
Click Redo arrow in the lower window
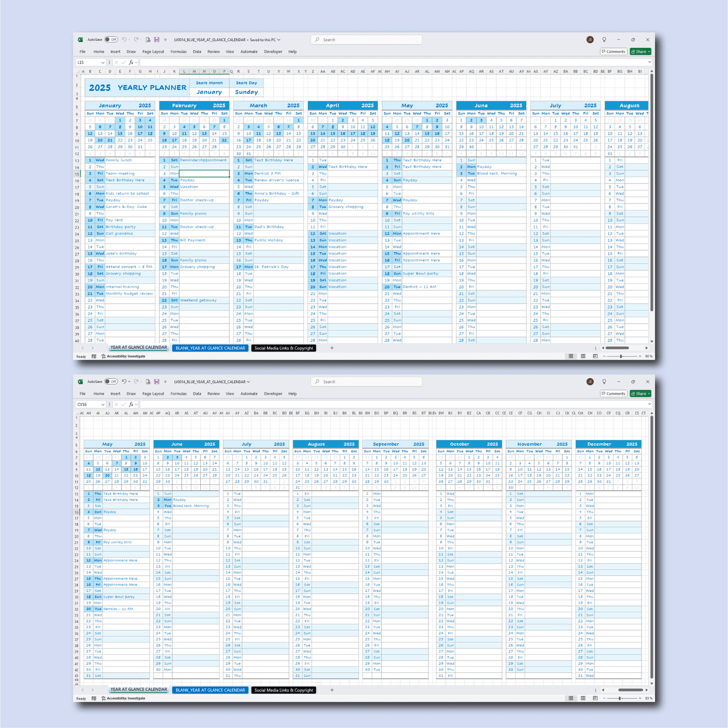(x=136, y=382)
